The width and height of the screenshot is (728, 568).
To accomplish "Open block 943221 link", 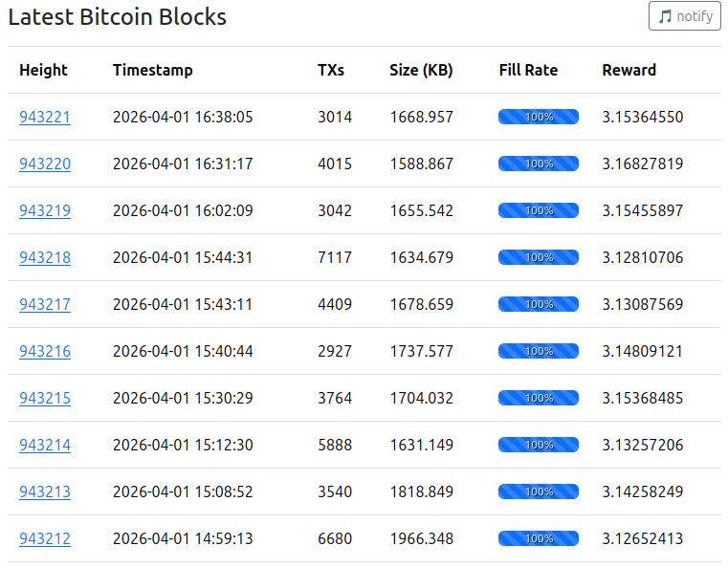I will coord(45,117).
